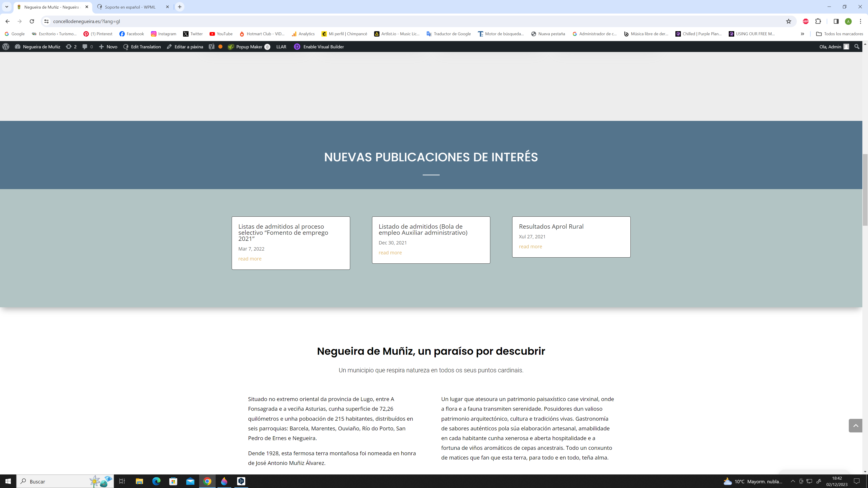Screen dimensions: 868x488
Task: Click the bookmark star in address bar
Action: pos(788,21)
